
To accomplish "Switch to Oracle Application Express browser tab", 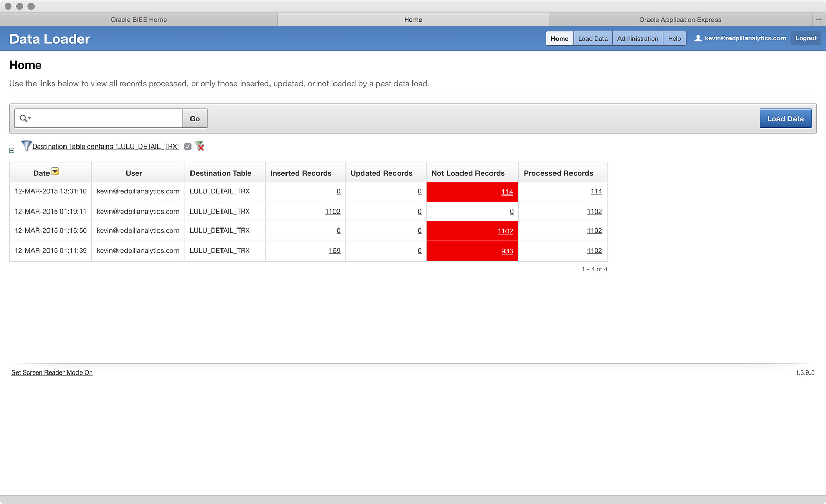I will [680, 20].
